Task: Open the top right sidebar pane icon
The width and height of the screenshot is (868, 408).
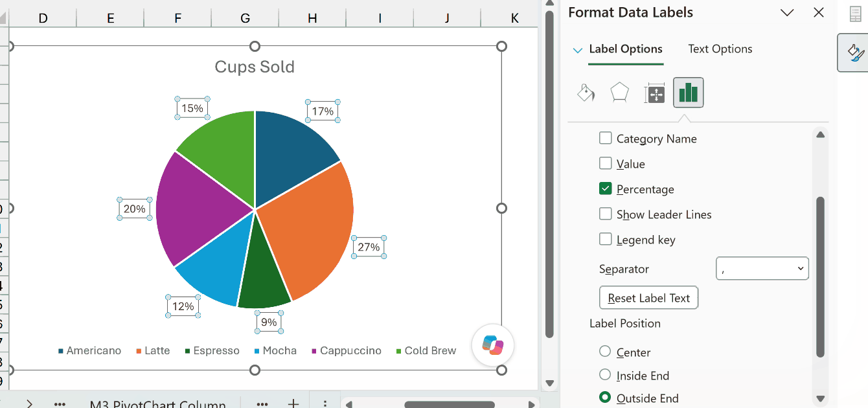Action: [855, 14]
